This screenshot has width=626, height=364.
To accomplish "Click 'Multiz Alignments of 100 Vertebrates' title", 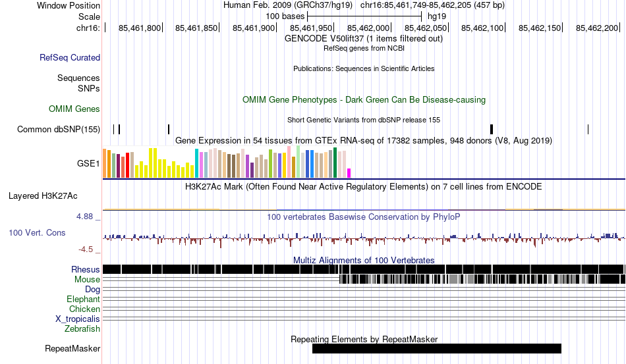I will coord(364,261).
